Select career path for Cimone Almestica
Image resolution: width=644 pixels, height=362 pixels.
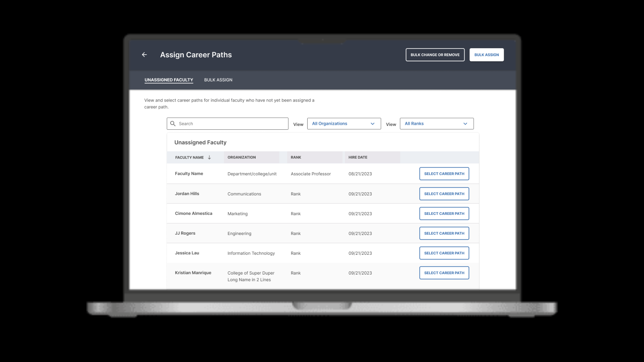coord(444,214)
